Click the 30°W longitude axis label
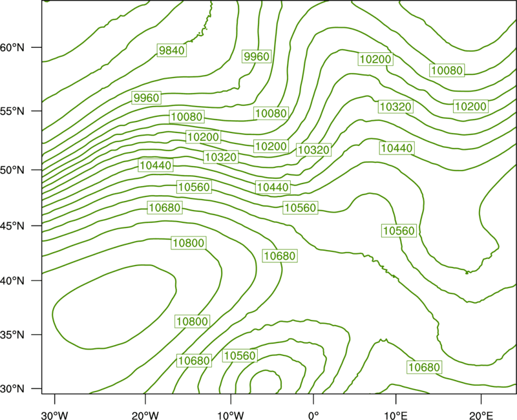 55,415
